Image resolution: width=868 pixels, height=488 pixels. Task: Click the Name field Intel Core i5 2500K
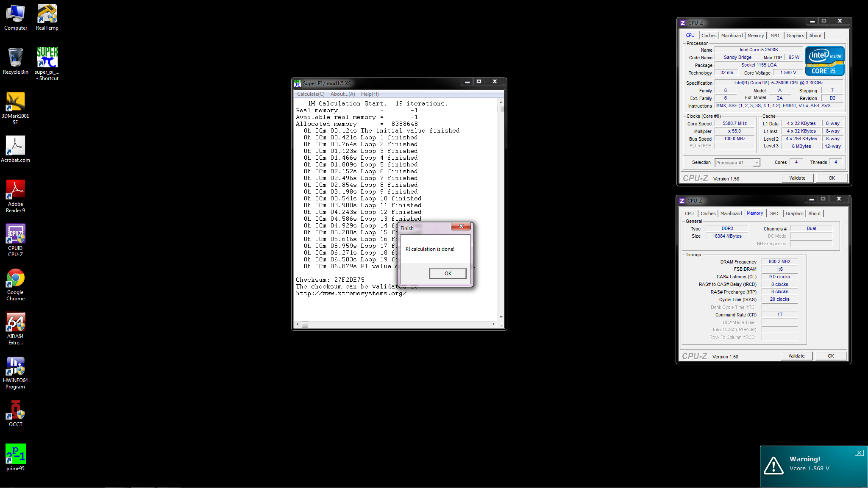(759, 50)
